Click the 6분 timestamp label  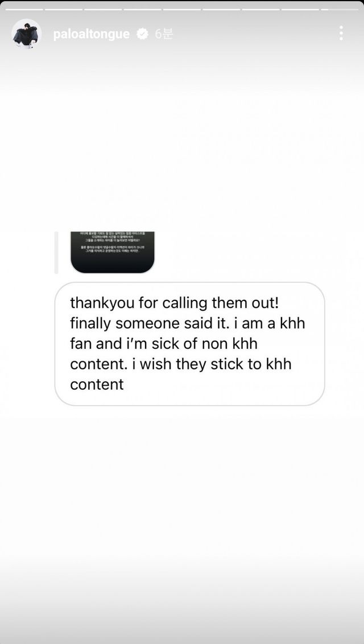[x=164, y=34]
